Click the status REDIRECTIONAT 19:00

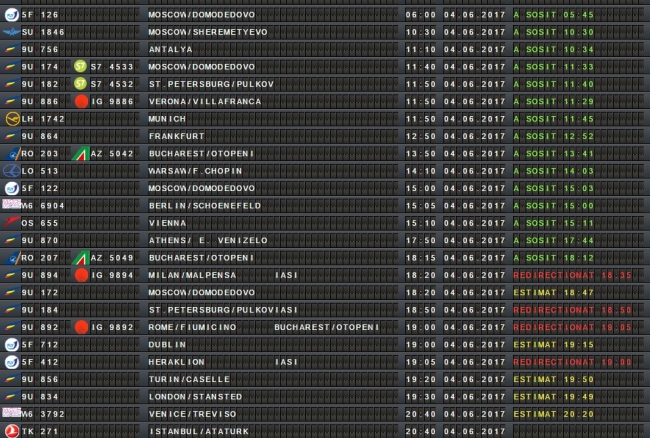(x=572, y=362)
